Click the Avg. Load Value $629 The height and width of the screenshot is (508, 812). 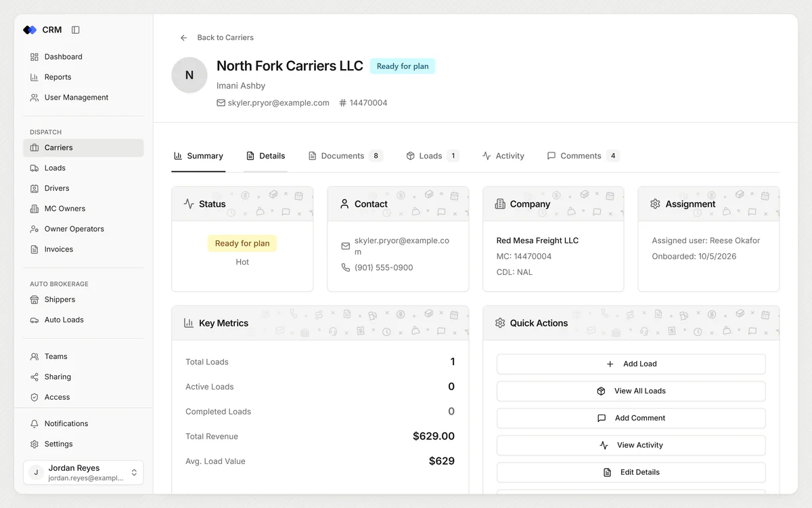(442, 461)
